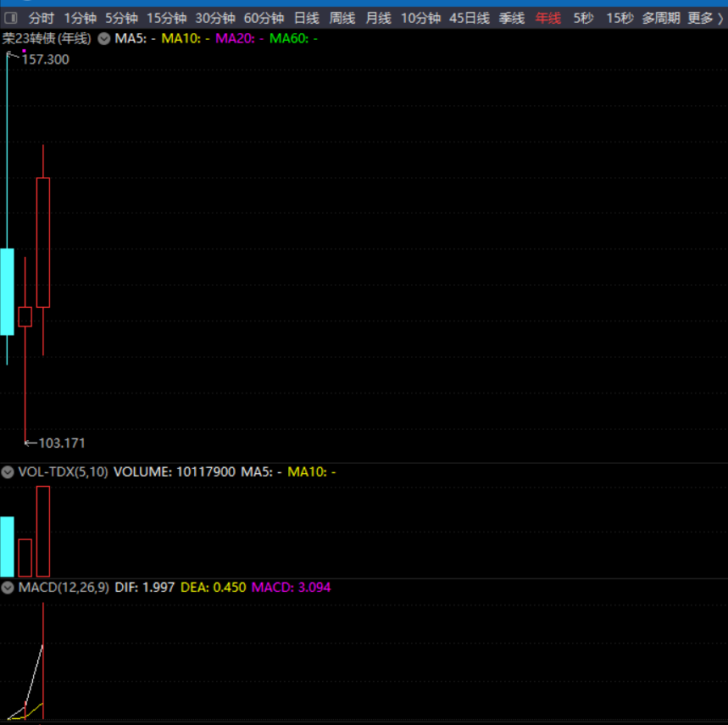Viewport: 728px width, 725px height.
Task: Switch to 分时 intraday view
Action: [x=42, y=19]
